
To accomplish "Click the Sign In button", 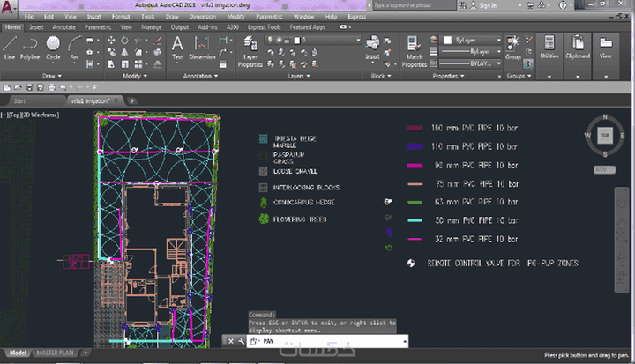I will click(483, 5).
